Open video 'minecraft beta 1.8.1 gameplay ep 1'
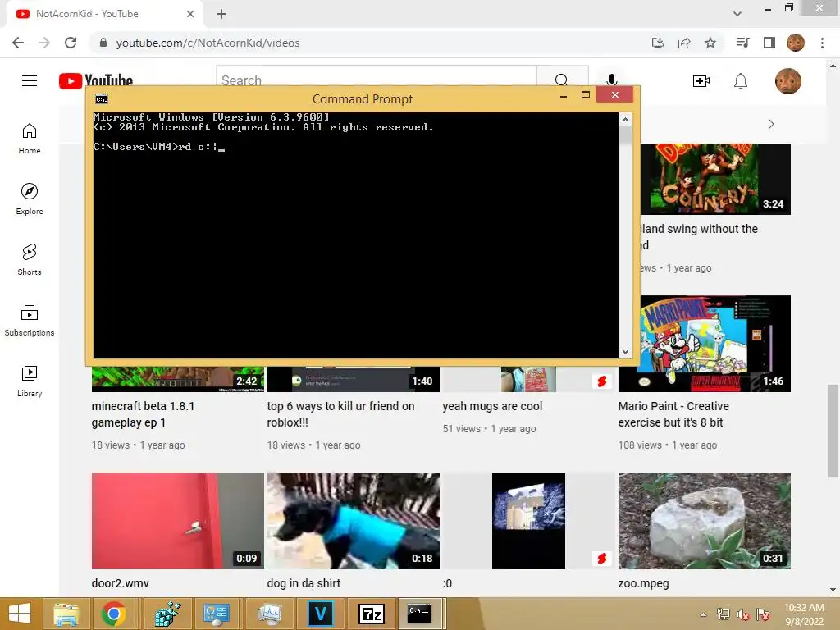Screen dimensions: 840x630 click(x=143, y=414)
